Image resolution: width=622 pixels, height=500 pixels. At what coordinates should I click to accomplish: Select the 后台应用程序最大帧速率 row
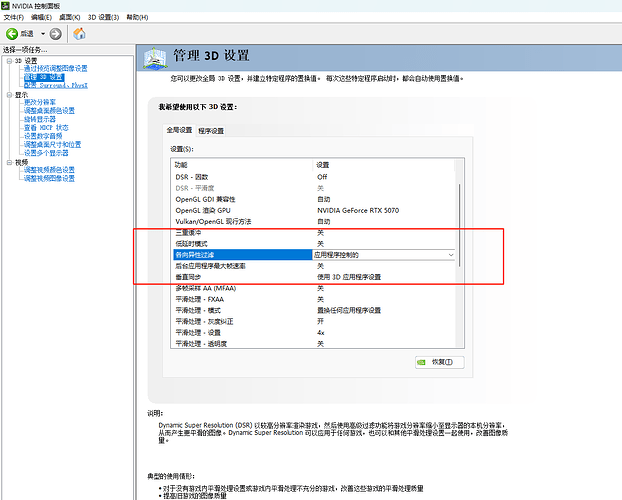[313, 266]
